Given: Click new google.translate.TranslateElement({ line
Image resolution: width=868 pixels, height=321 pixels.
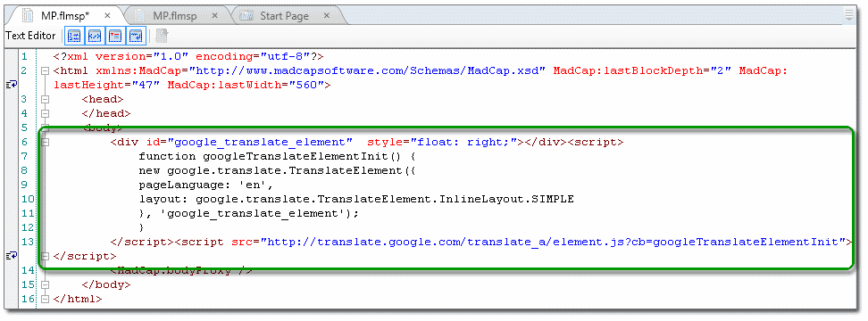Looking at the screenshot, I should pos(278,170).
